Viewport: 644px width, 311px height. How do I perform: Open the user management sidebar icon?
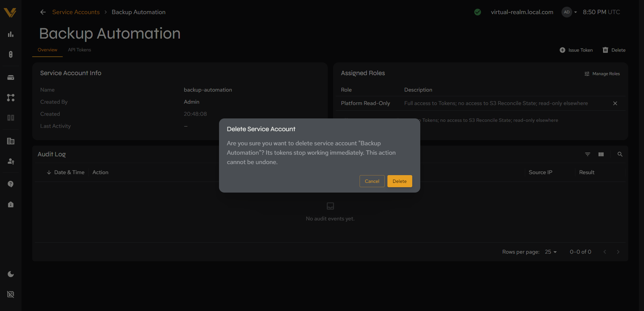11,161
